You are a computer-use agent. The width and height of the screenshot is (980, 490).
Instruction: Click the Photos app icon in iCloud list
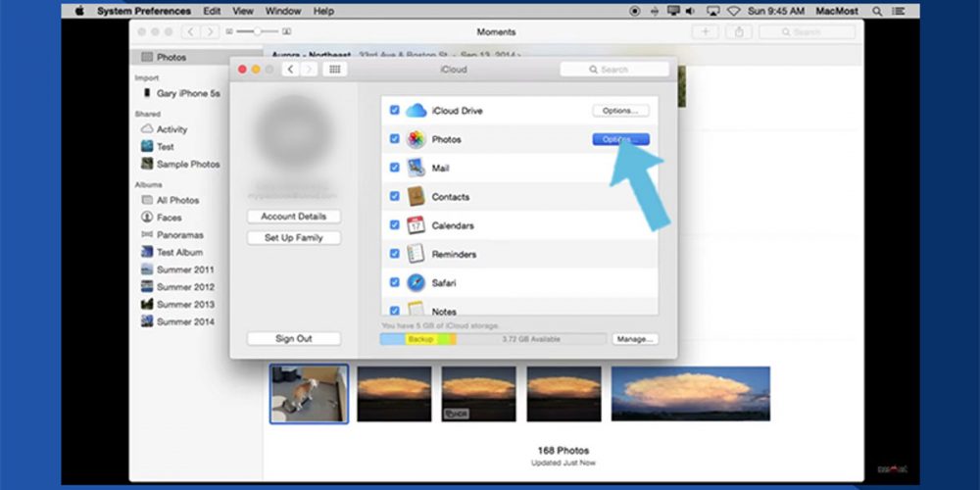coord(416,139)
